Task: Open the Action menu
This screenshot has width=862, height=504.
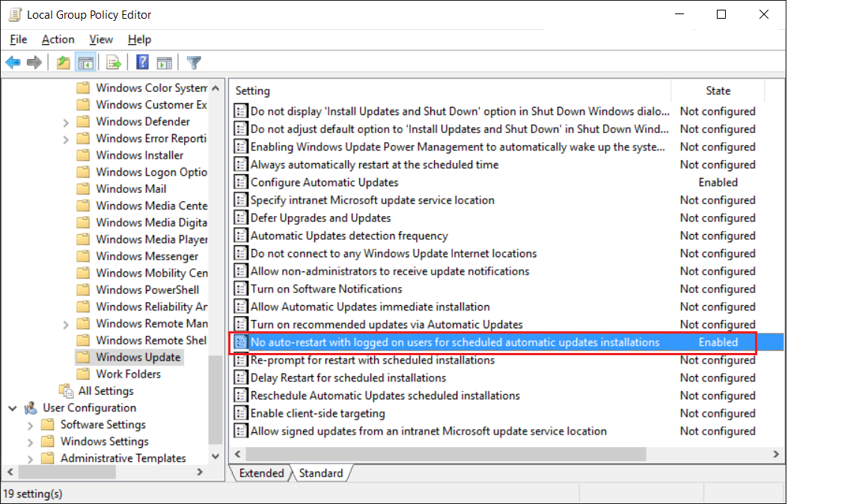Action: [x=58, y=40]
